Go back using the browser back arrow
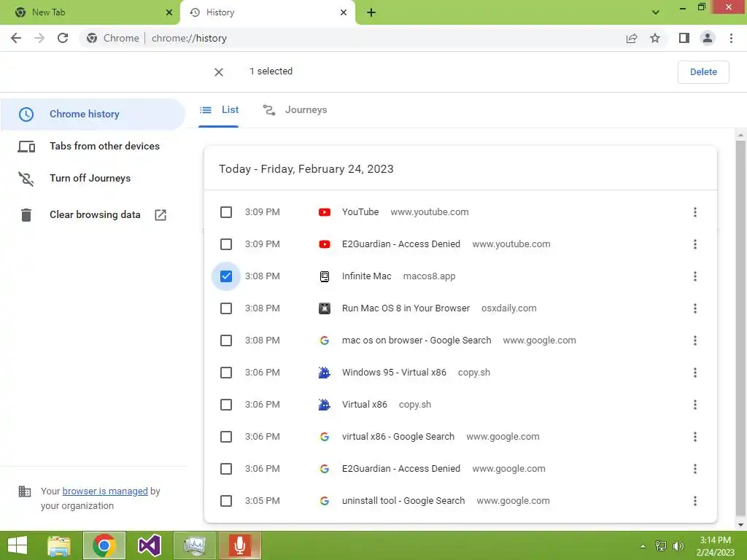Viewport: 747px width, 560px height. click(x=16, y=38)
